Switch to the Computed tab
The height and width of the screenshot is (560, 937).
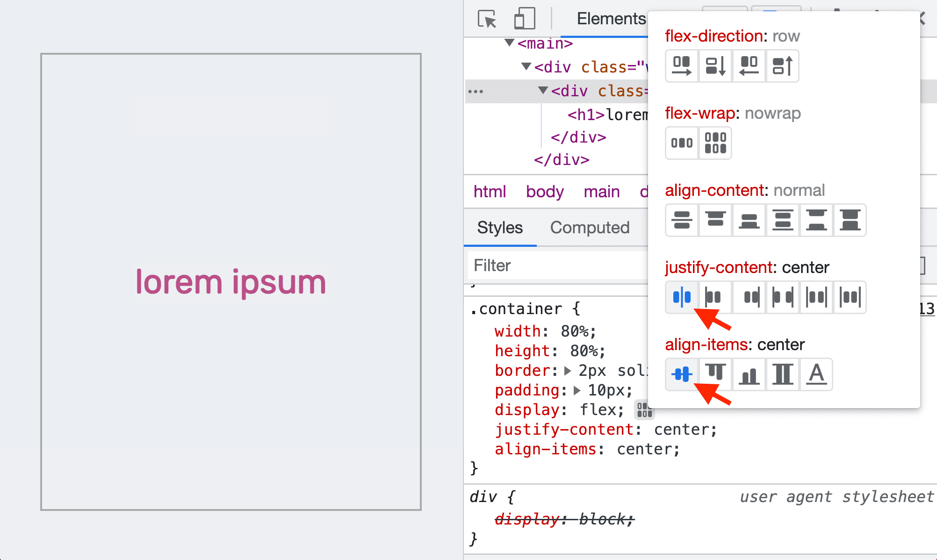tap(590, 227)
